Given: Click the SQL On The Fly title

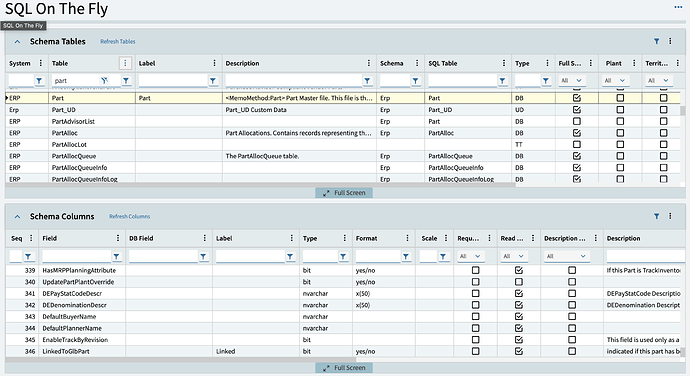Looking at the screenshot, I should pos(56,9).
